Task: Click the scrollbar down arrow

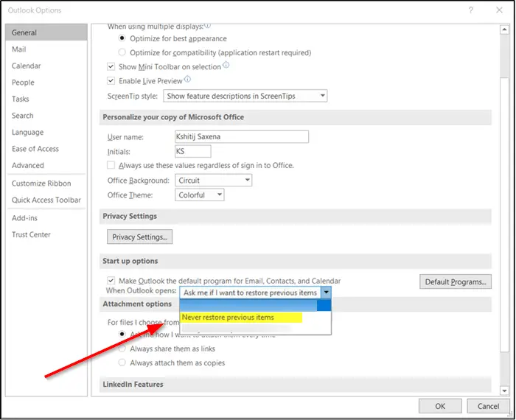Action: [504, 391]
